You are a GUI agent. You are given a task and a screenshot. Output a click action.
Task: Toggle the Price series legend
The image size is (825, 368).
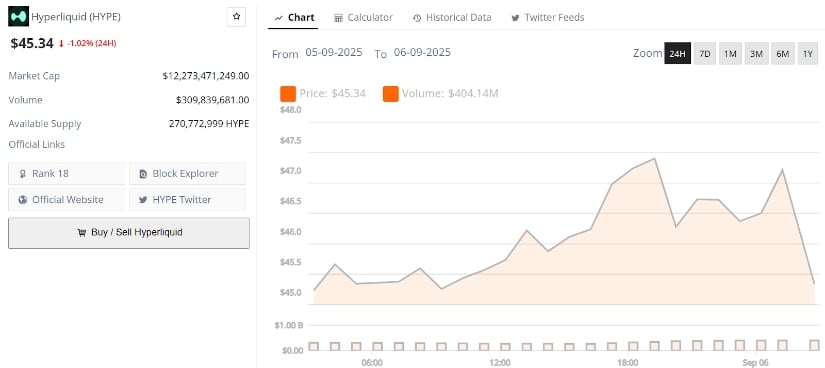pyautogui.click(x=323, y=94)
